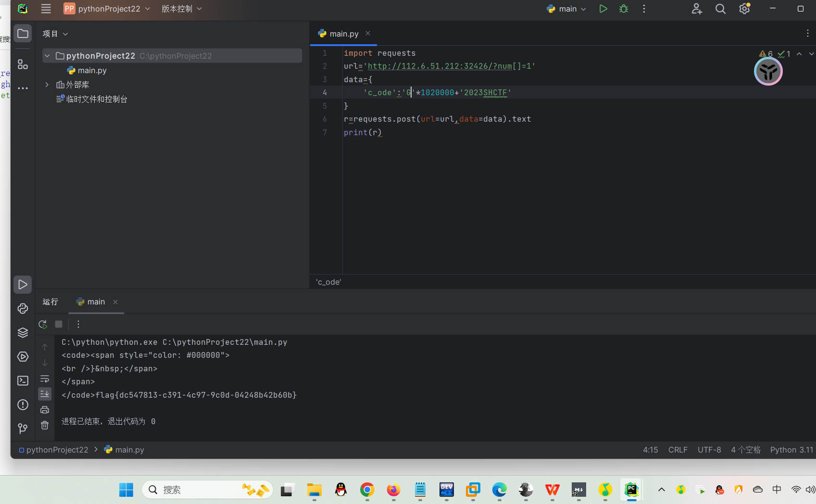Open the Run tool window
This screenshot has height=504, width=816.
click(23, 285)
